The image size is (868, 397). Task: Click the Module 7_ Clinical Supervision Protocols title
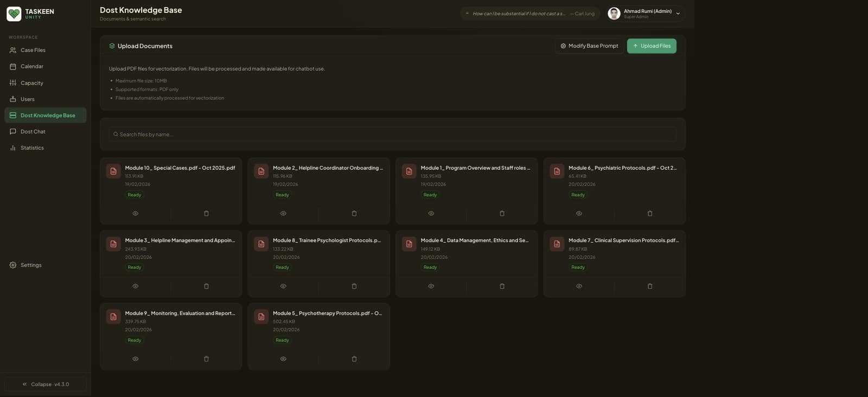click(x=624, y=241)
